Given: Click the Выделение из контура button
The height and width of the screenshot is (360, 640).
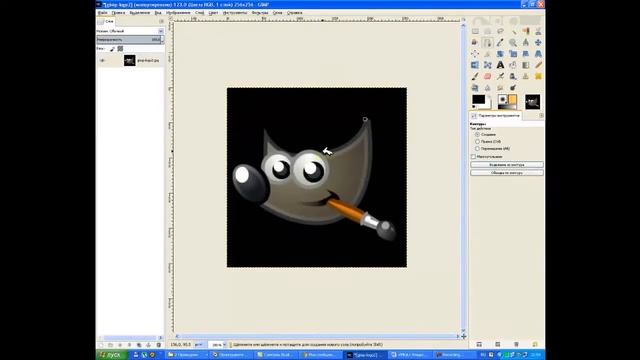Looking at the screenshot, I should pos(507,165).
